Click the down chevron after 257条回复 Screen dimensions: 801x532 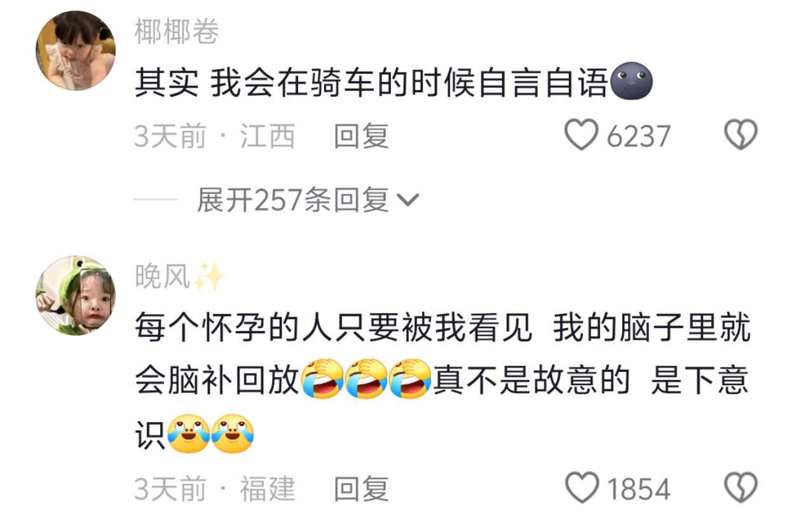[x=407, y=201]
